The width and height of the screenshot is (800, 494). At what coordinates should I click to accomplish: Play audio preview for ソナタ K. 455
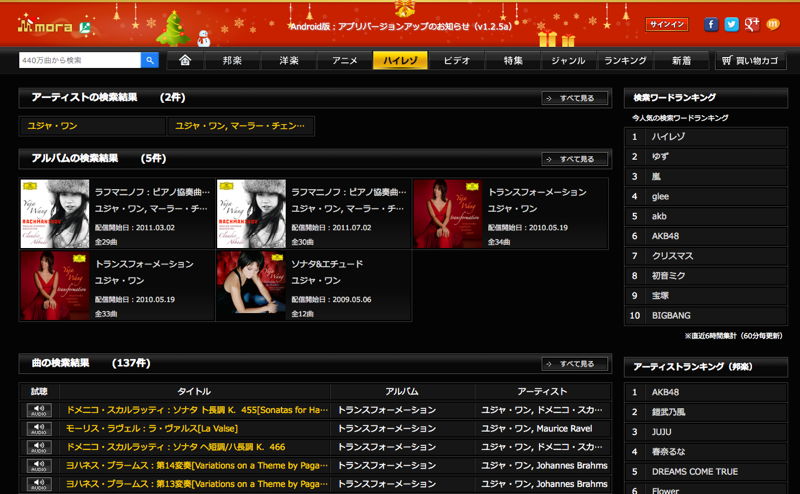39,410
